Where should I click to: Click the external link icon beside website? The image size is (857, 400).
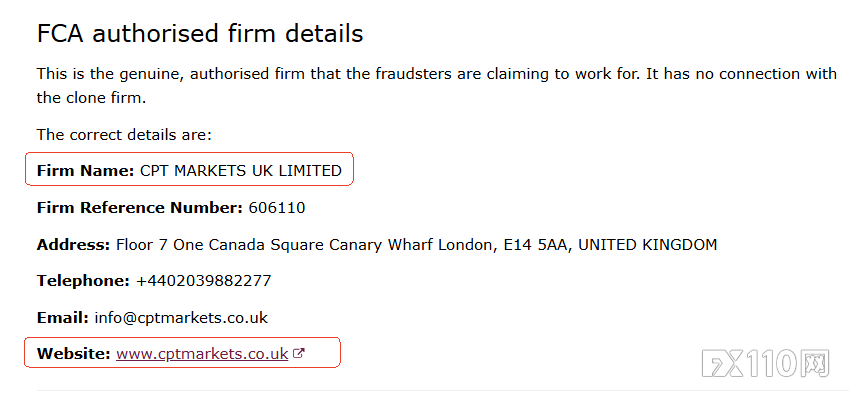point(298,353)
